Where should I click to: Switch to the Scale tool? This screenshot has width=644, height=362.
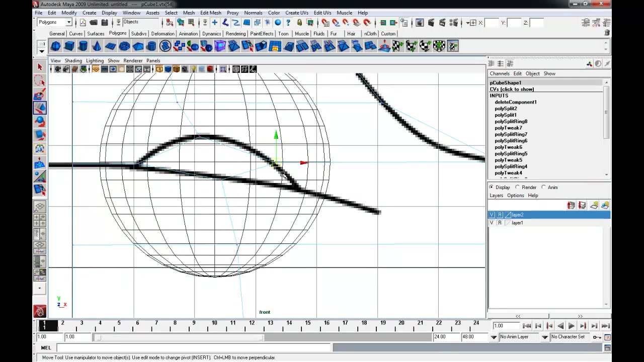tap(40, 135)
